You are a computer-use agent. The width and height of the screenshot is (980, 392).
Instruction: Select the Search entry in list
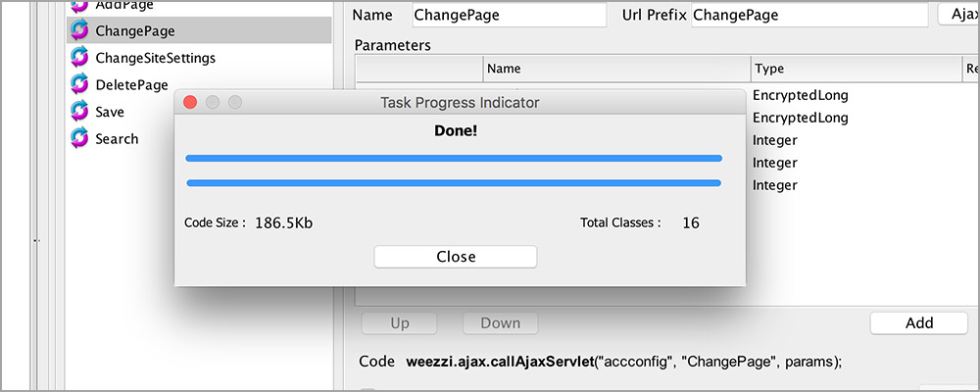117,139
